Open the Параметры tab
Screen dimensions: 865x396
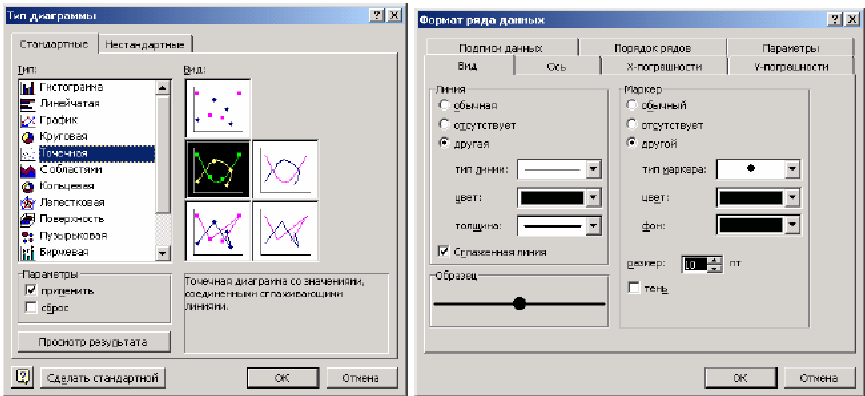tap(791, 48)
